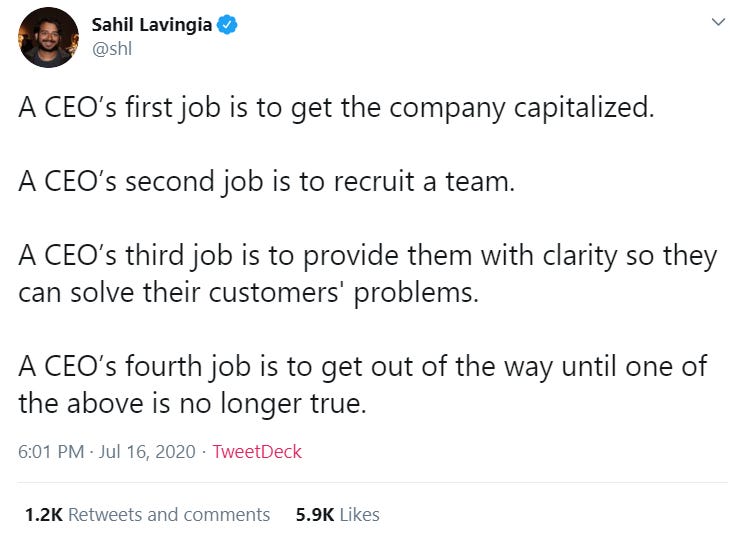Select the line starting with fourth job
Screen dimensions: 736x542
click(362, 367)
